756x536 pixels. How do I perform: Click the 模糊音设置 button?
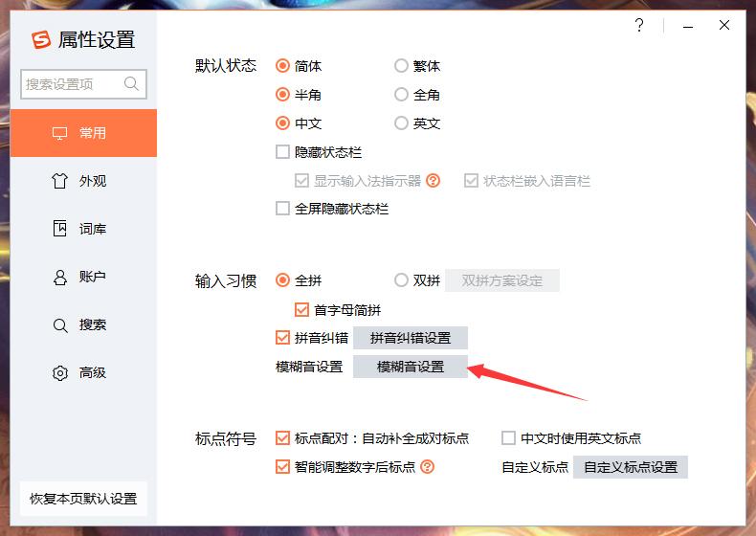tap(411, 367)
